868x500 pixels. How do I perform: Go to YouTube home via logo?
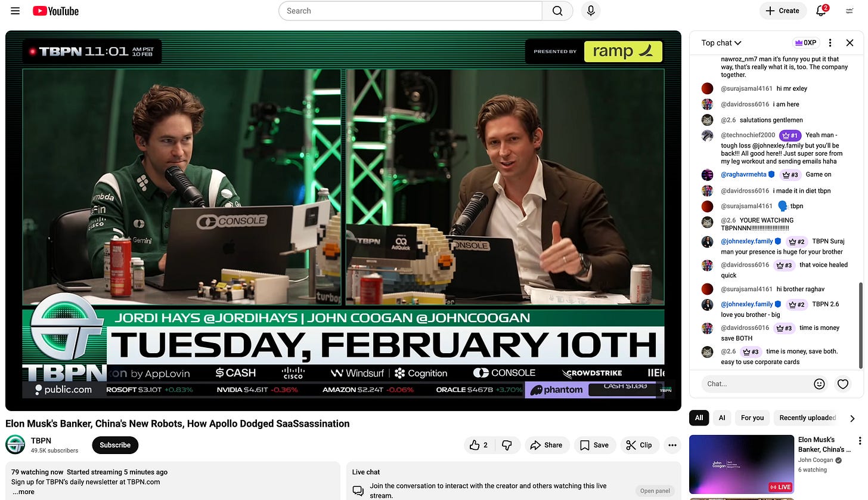pyautogui.click(x=55, y=11)
